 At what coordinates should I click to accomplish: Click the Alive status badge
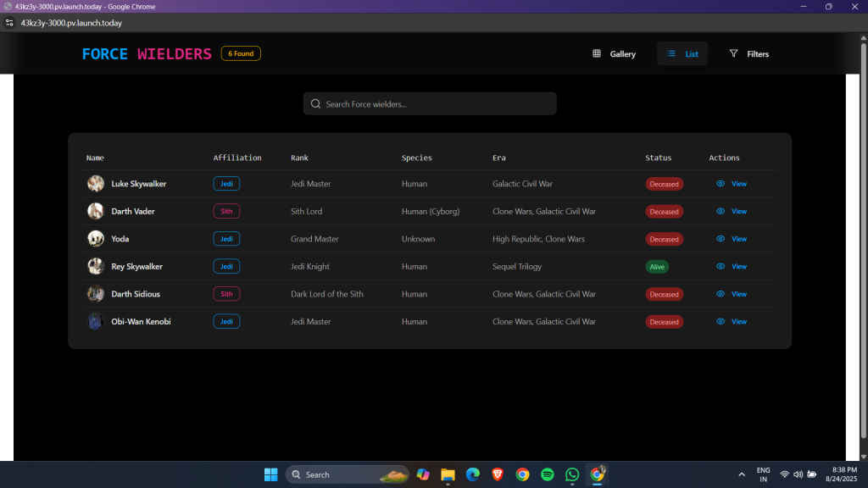(657, 267)
